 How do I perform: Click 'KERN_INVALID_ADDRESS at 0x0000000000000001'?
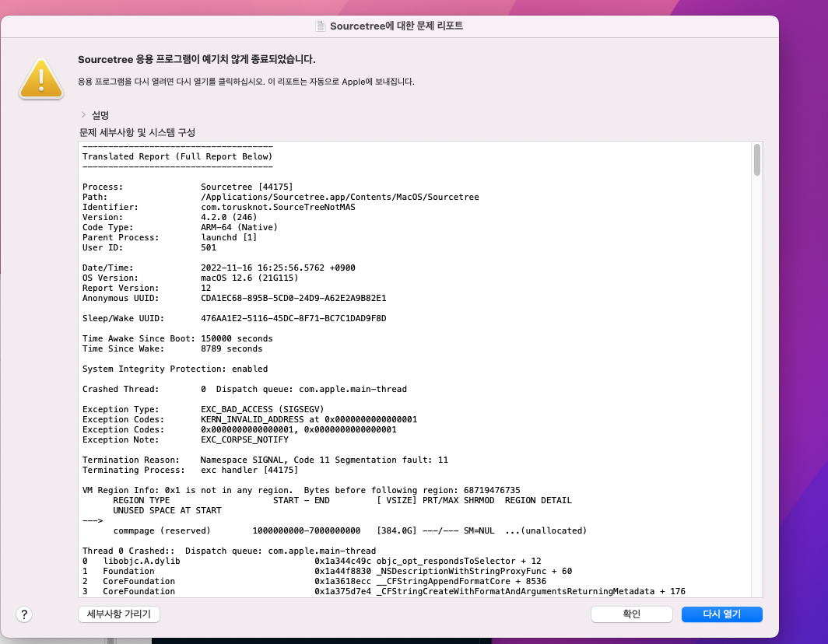(x=309, y=419)
